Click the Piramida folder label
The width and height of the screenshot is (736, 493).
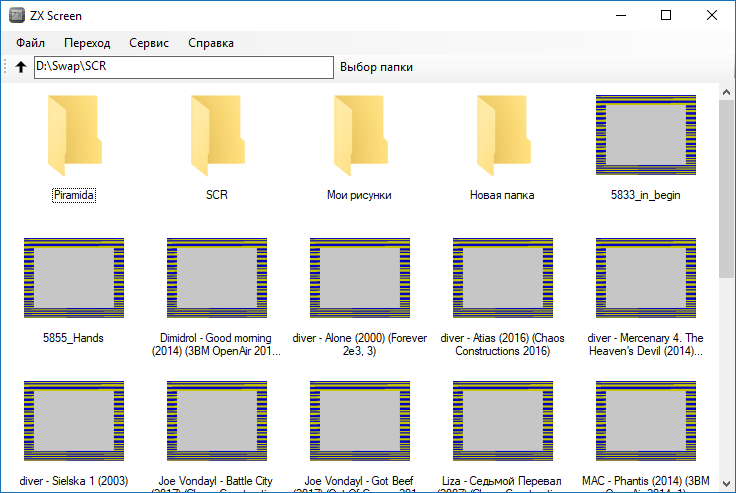74,195
